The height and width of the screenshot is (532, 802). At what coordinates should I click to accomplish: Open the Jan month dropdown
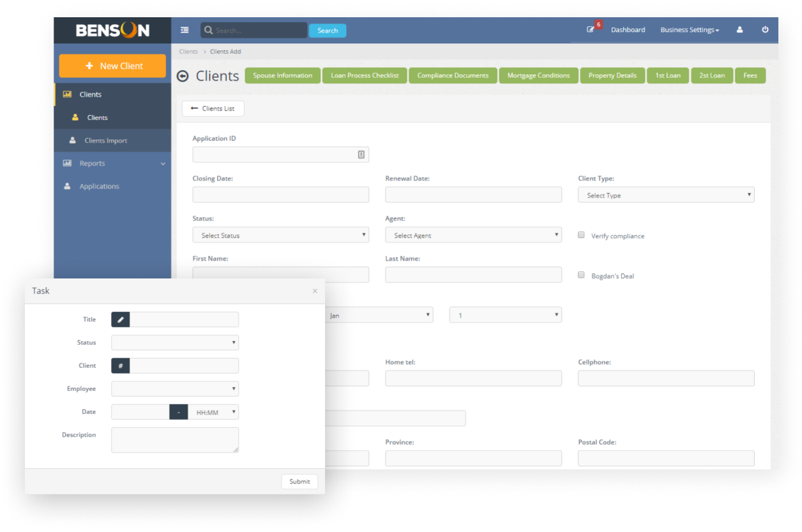379,315
